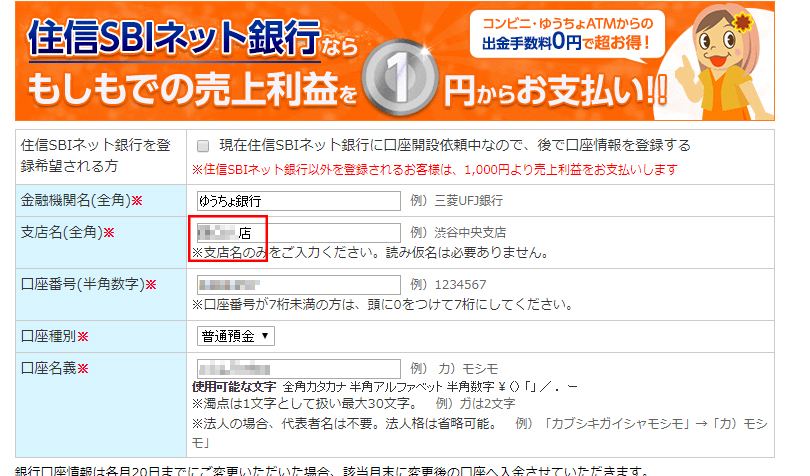Select the 口座番号が7桁未満 note
810x476 pixels.
point(383,304)
